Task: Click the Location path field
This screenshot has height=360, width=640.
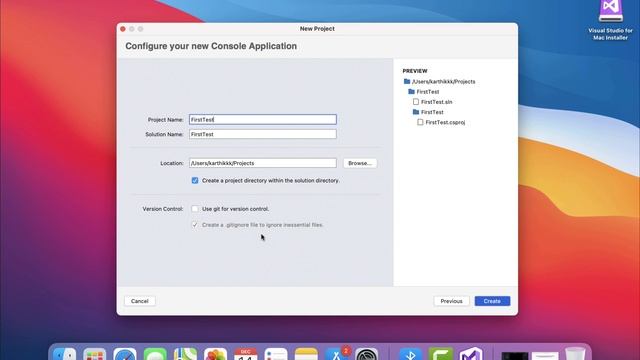Action: tap(263, 163)
